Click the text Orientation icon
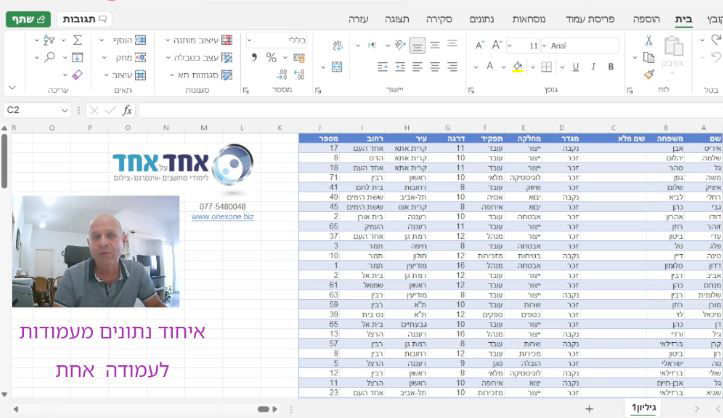Image resolution: width=723 pixels, height=418 pixels. pos(400,45)
